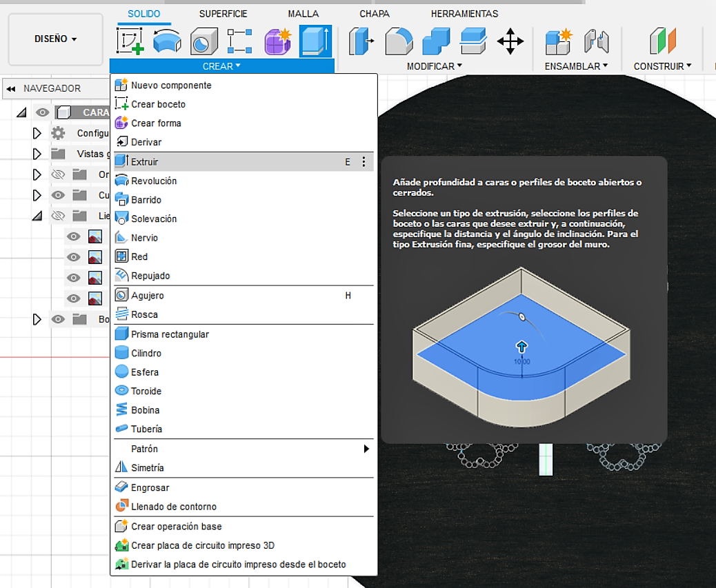
Task: Show the hidden Lie... folder
Action: tap(58, 216)
